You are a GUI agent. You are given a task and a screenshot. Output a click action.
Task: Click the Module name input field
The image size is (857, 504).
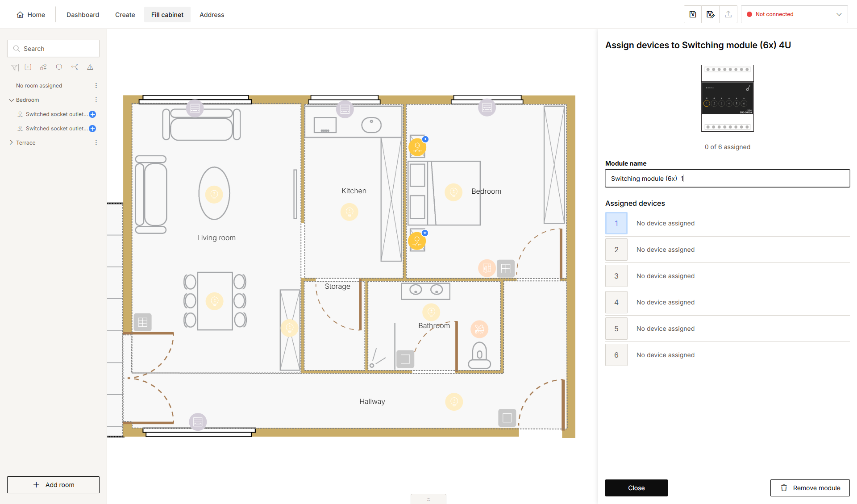[728, 179]
